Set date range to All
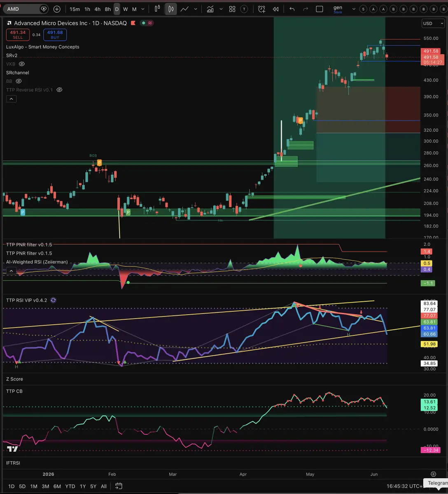448x494 pixels. click(x=104, y=486)
